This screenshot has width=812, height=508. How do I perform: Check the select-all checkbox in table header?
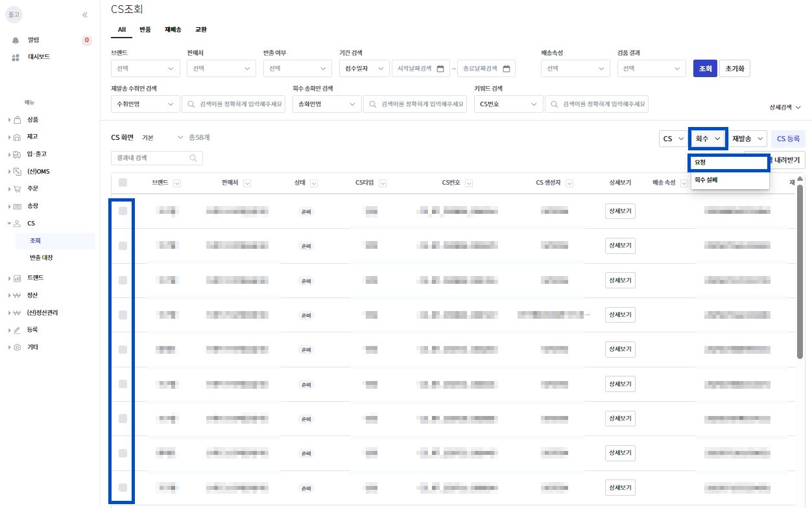[123, 183]
